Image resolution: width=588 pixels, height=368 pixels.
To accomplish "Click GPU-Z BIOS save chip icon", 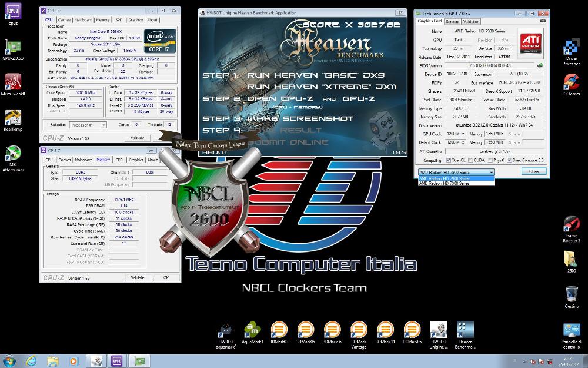I will [540, 65].
